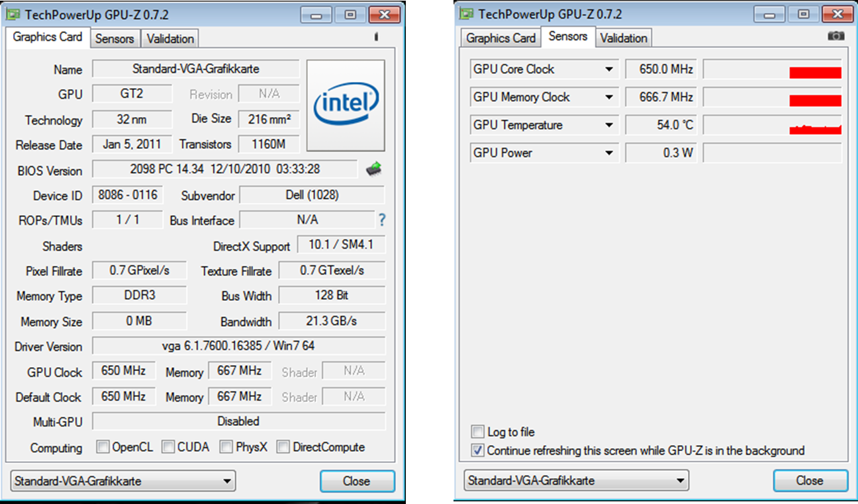The image size is (858, 504).
Task: Click the camera screenshot icon in Sensors window
Action: pos(836,36)
